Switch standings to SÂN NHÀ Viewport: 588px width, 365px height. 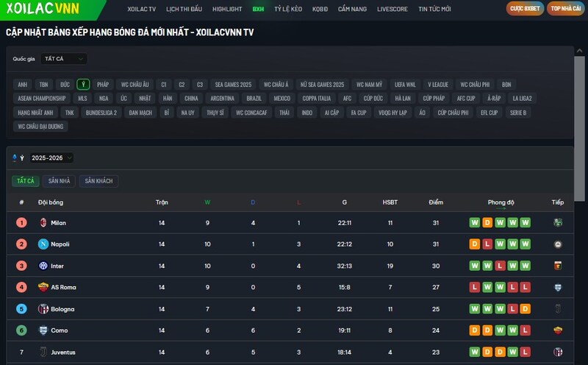pos(59,181)
